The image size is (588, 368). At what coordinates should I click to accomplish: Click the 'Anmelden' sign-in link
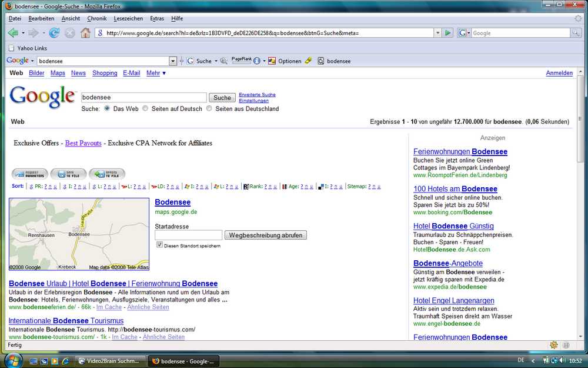click(x=559, y=73)
